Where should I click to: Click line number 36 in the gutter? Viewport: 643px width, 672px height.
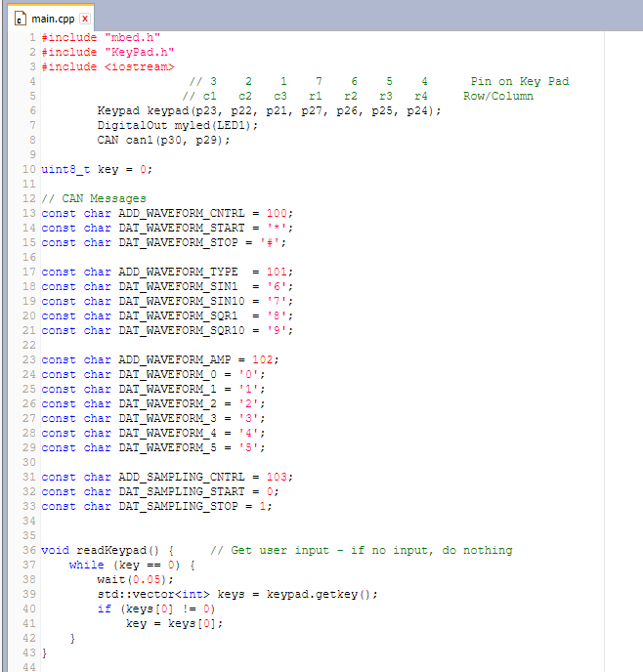[x=29, y=550]
